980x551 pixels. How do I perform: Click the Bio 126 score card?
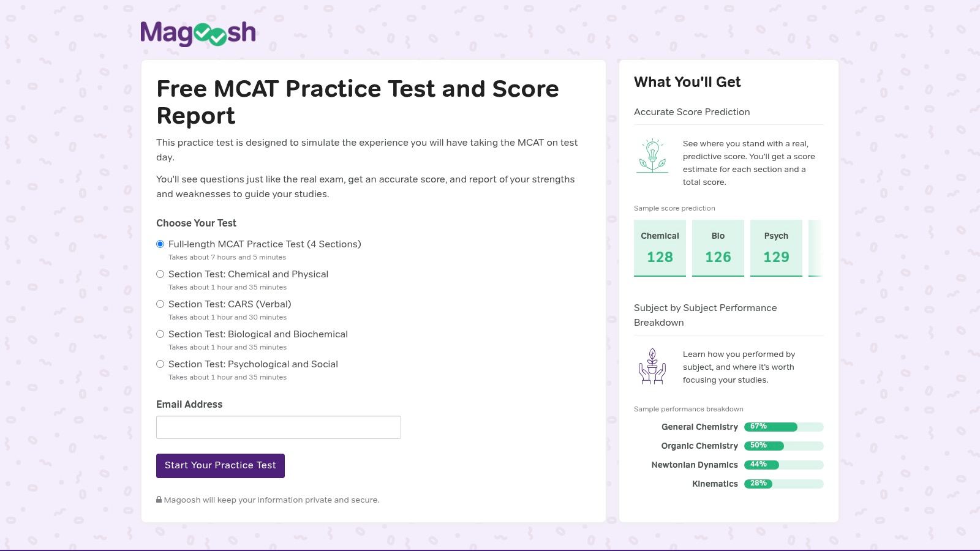(x=718, y=248)
